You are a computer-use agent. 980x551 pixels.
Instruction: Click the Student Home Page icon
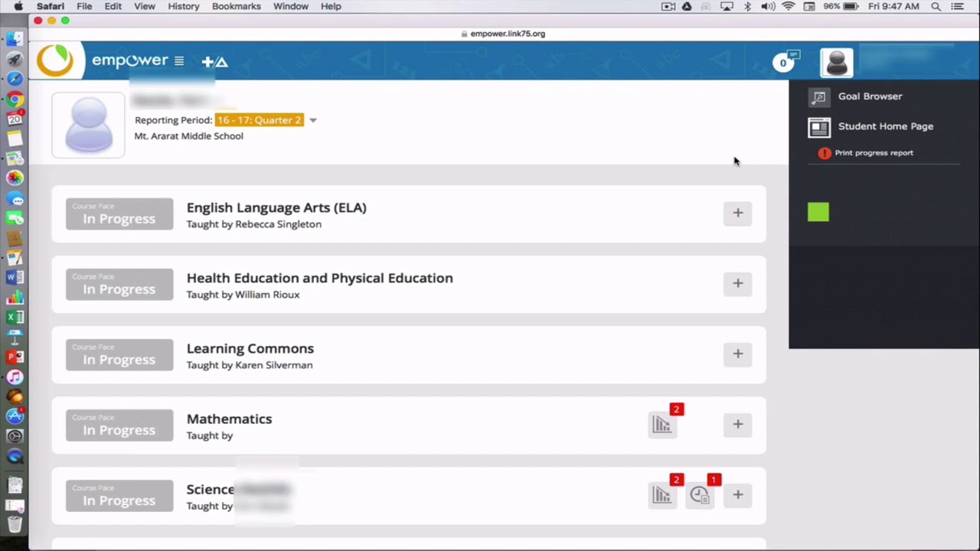click(x=818, y=128)
